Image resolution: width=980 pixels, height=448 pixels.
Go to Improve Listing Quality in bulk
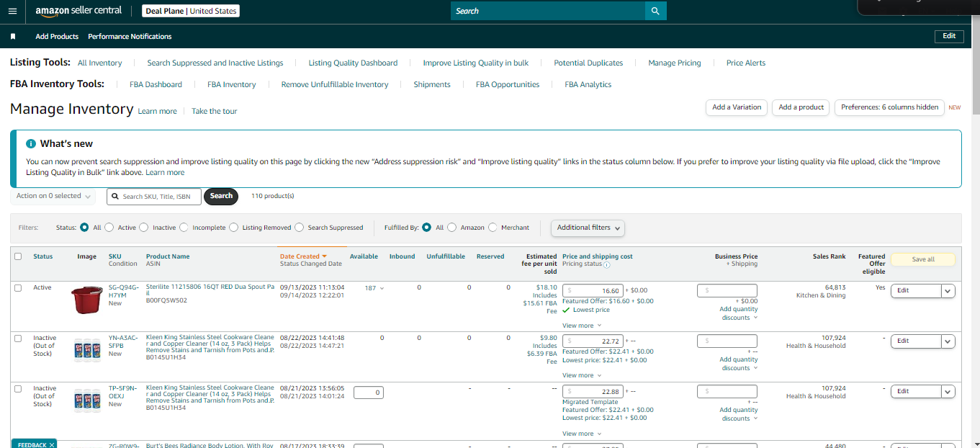476,63
